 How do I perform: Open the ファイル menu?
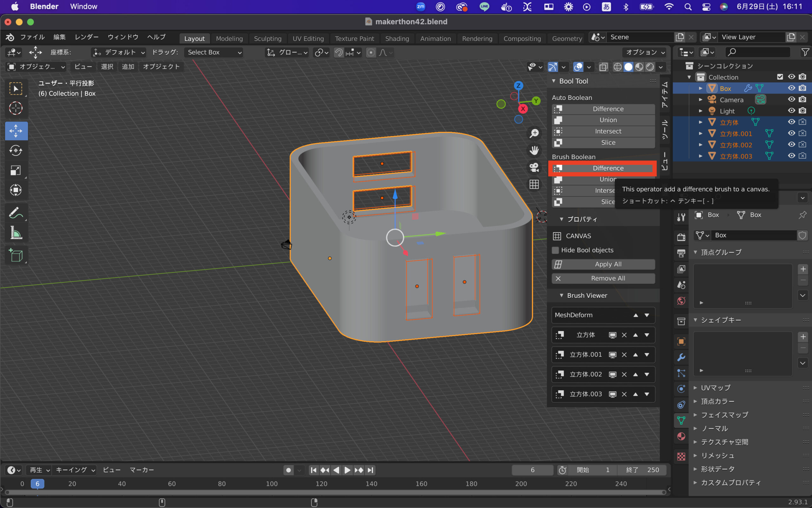32,37
